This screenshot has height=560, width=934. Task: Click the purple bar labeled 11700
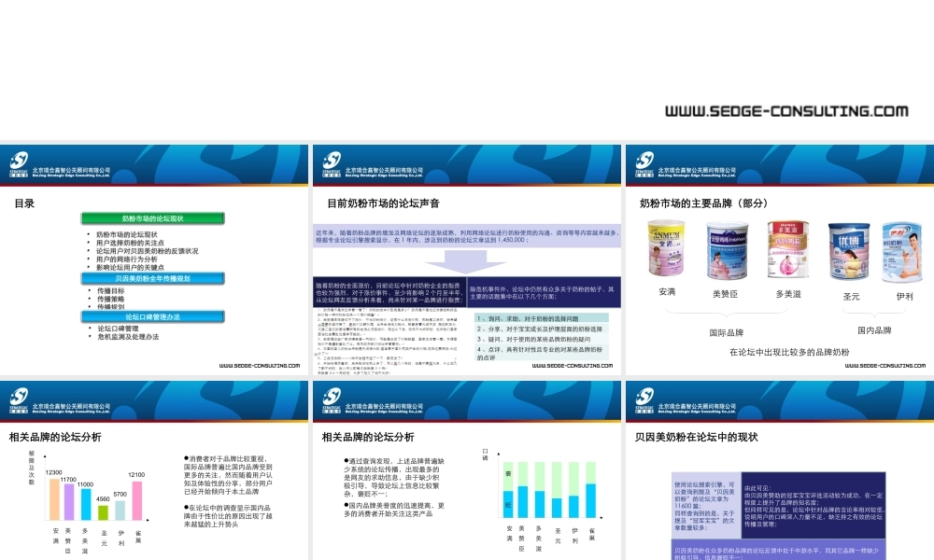click(69, 502)
